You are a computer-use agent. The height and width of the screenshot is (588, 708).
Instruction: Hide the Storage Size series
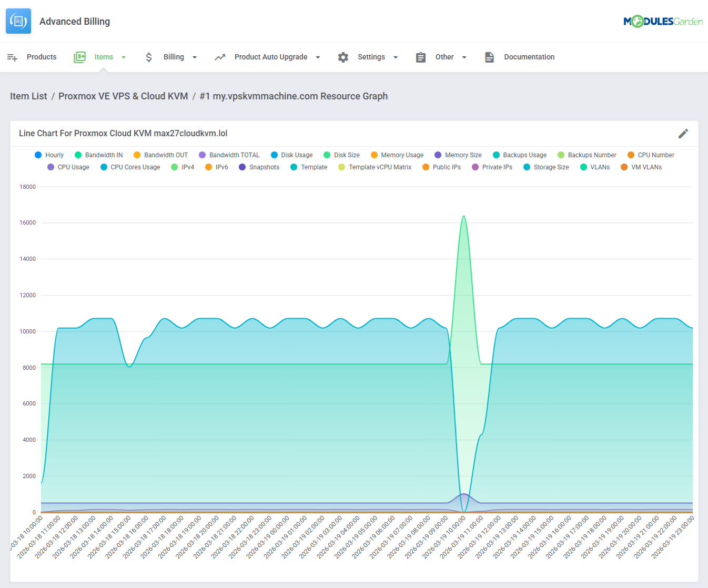(546, 167)
